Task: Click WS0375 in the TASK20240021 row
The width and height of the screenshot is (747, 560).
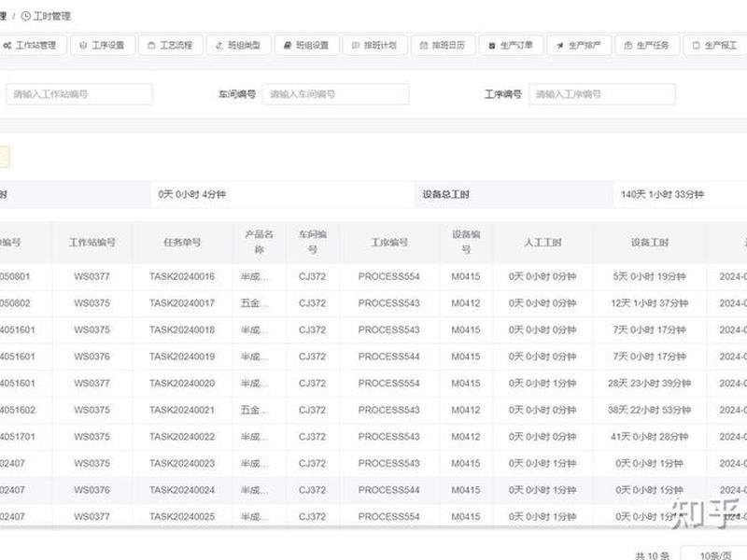Action: (92, 410)
